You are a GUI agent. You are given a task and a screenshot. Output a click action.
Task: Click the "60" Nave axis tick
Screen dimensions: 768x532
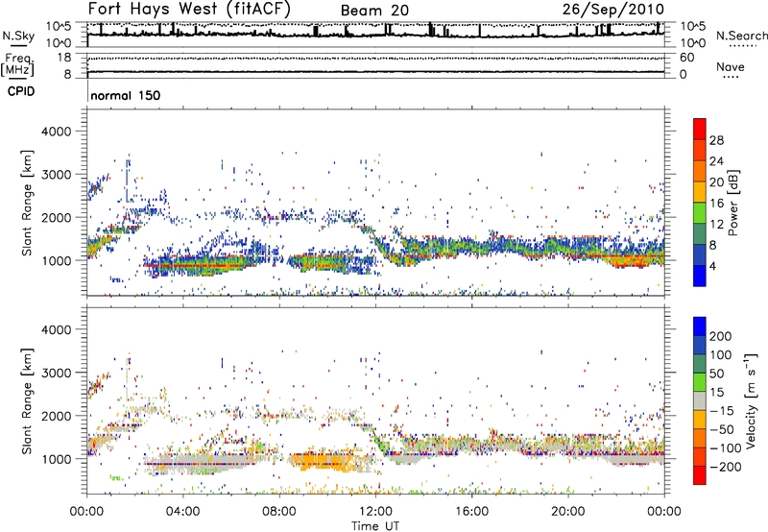tap(686, 58)
